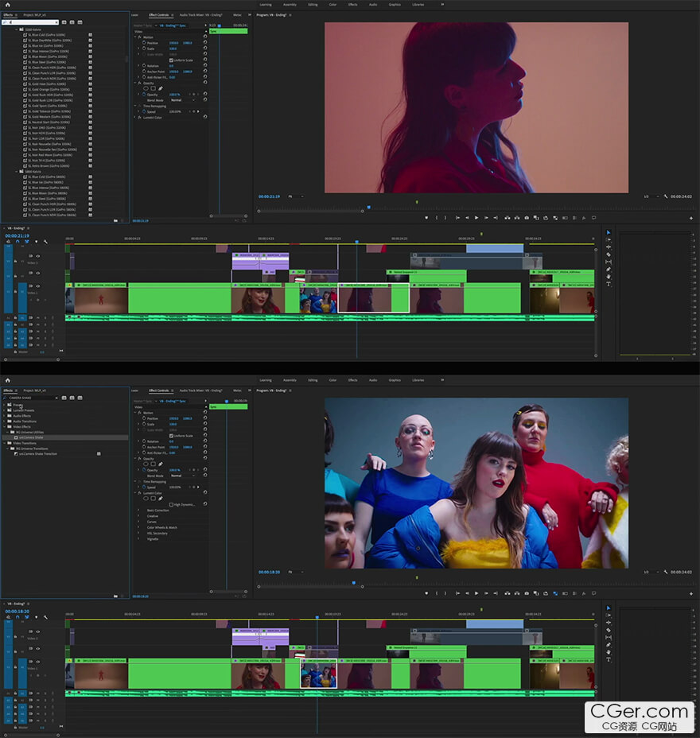Image resolution: width=700 pixels, height=738 pixels.
Task: Click the wrench timeline settings in upper timeline
Action: pyautogui.click(x=45, y=242)
